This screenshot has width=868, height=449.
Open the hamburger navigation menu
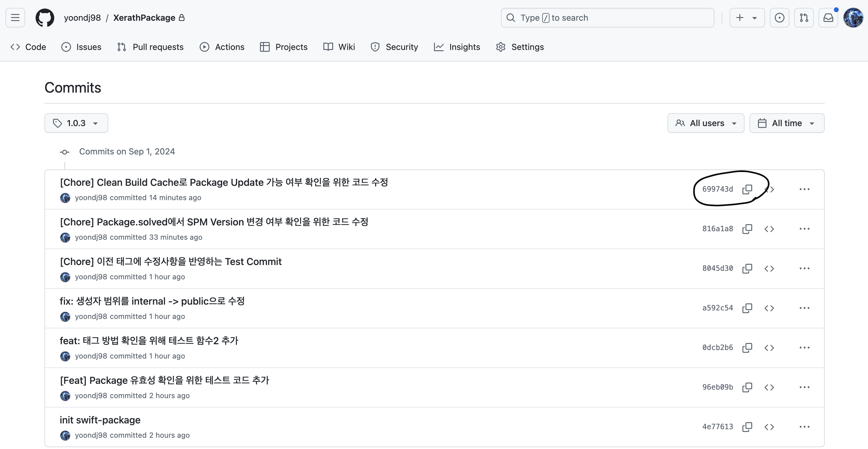coord(15,18)
